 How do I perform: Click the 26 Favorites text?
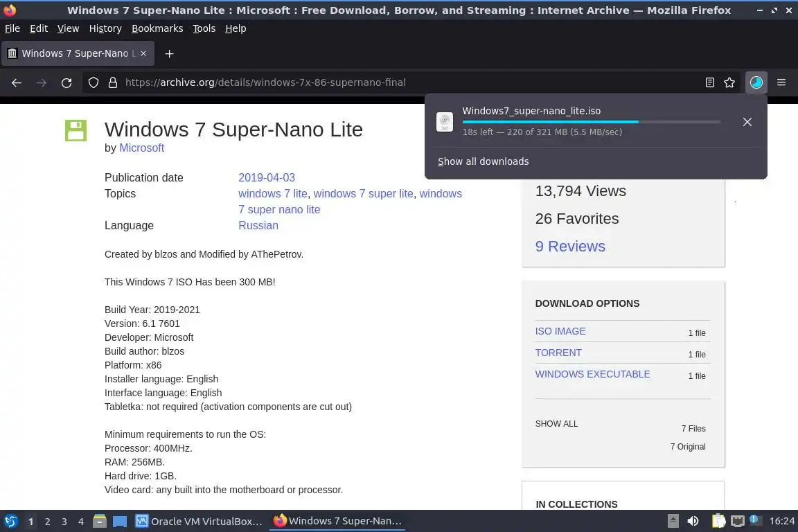coord(577,218)
